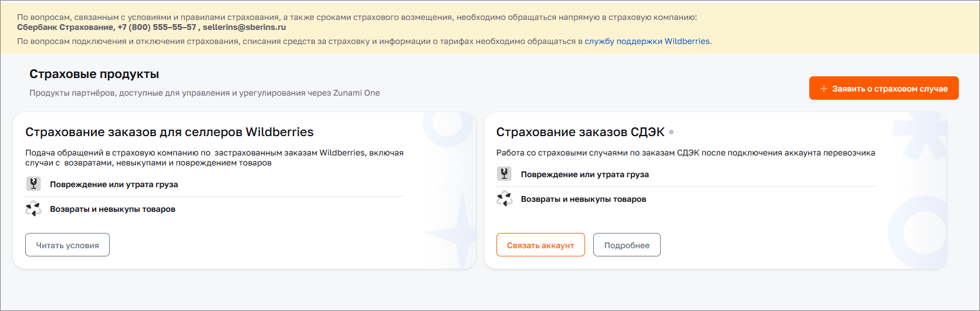Click the plus icon on orange button
The image size is (980, 311).
(x=824, y=89)
